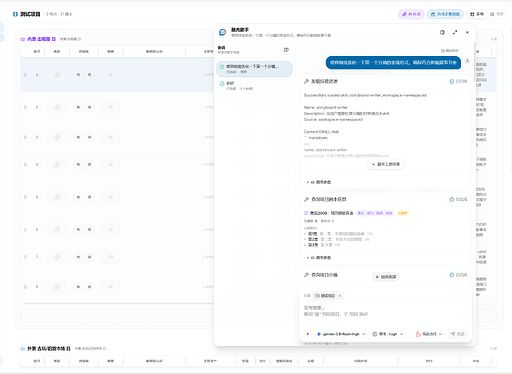The height and width of the screenshot is (374, 512).
Task: Open the highlighted first conversation in the session list
Action: point(254,69)
